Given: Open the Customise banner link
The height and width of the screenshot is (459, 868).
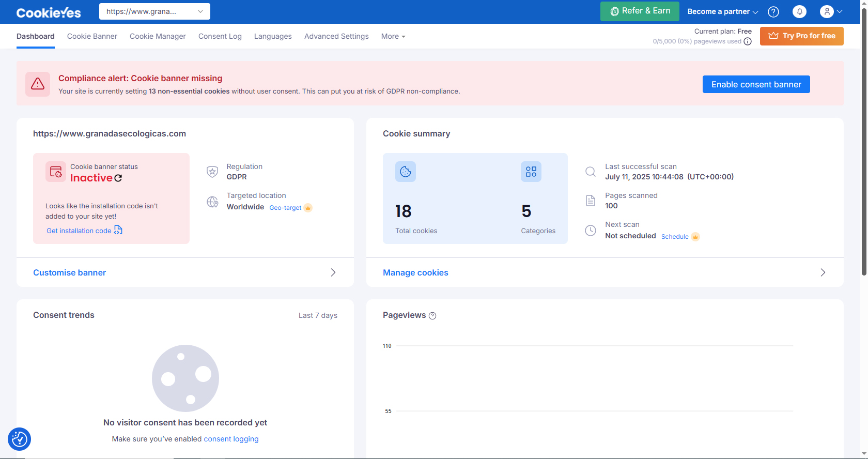Looking at the screenshot, I should coord(70,272).
